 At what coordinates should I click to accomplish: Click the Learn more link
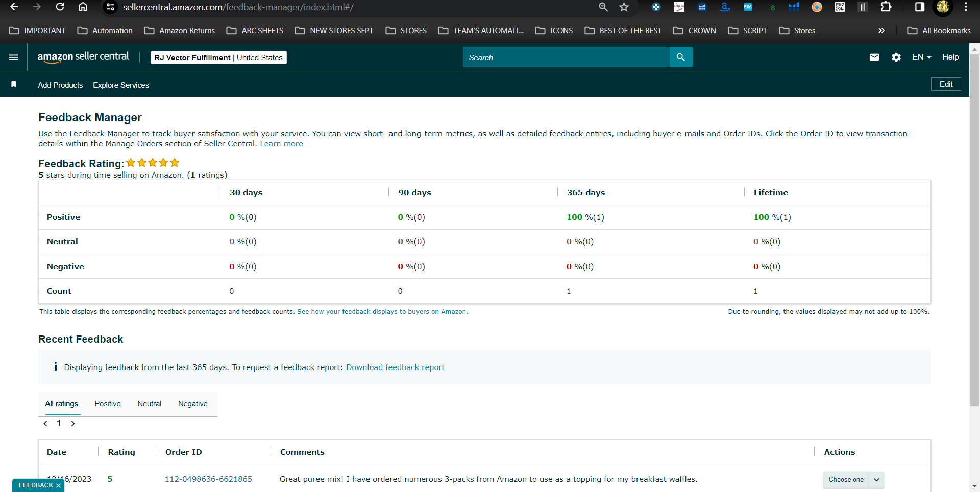tap(281, 144)
